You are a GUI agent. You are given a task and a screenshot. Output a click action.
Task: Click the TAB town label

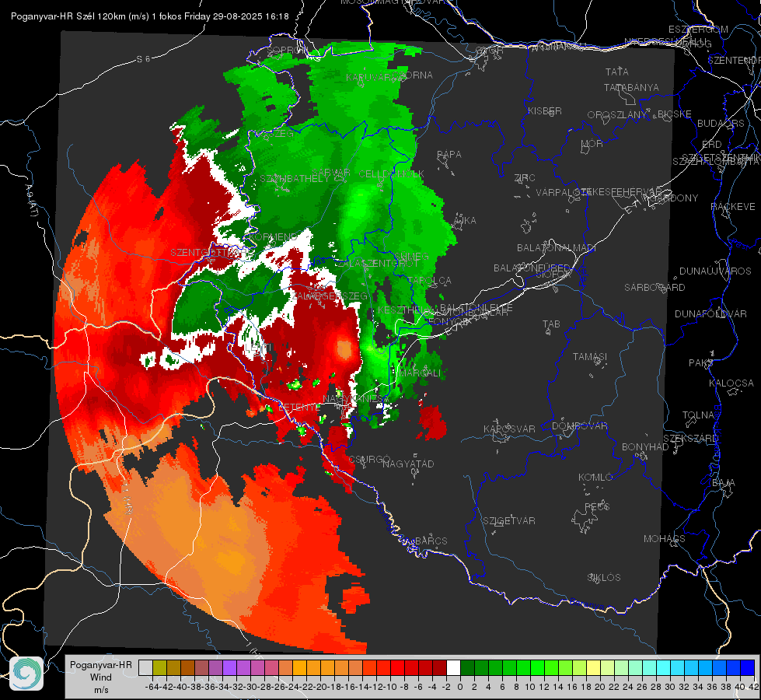tap(551, 324)
